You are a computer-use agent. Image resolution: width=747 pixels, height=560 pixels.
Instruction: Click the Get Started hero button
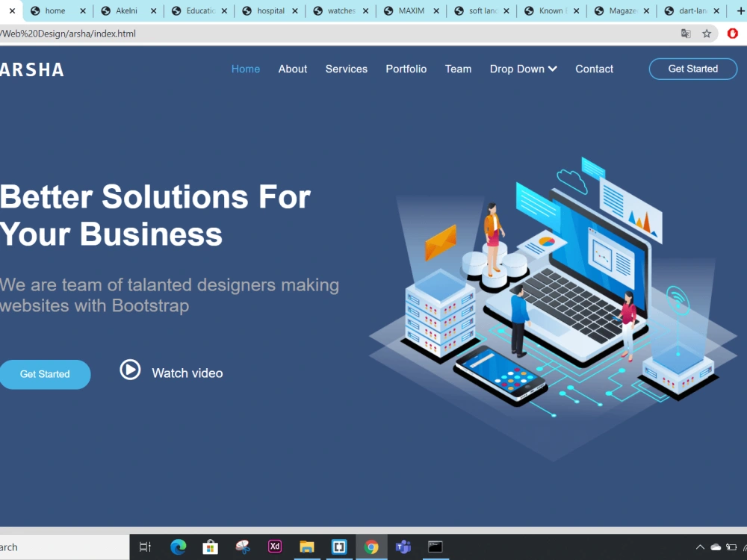coord(44,373)
